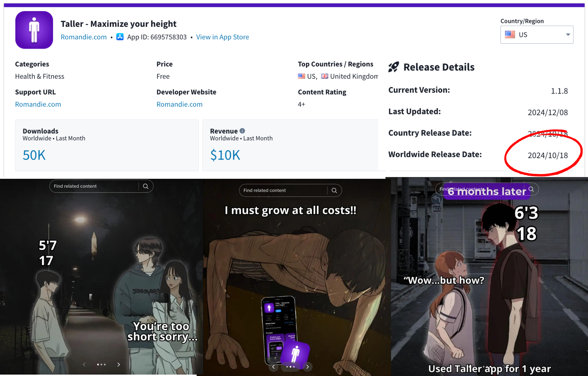
Task: Open the View in App Store link
Action: coord(222,37)
